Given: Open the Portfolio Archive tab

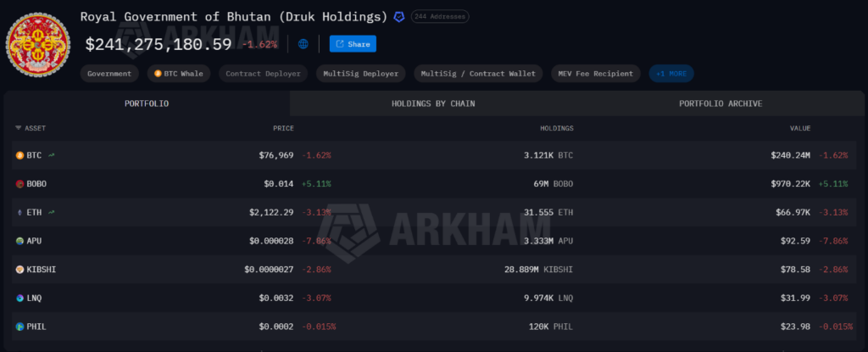Looking at the screenshot, I should tap(721, 103).
